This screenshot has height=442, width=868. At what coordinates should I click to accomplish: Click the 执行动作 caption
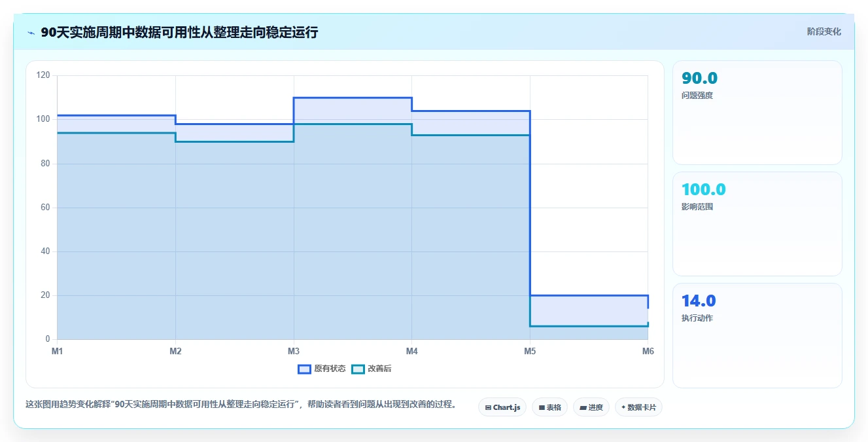pyautogui.click(x=697, y=318)
